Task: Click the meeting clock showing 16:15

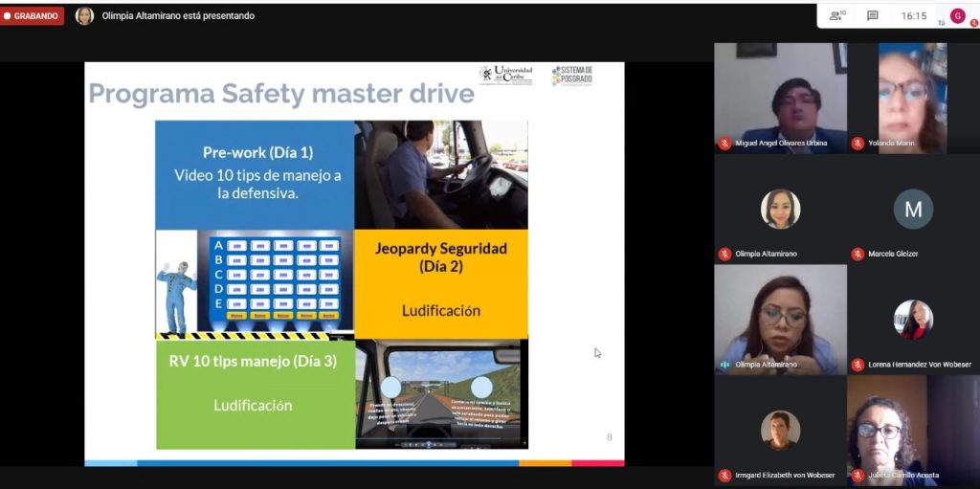Action: [x=913, y=15]
